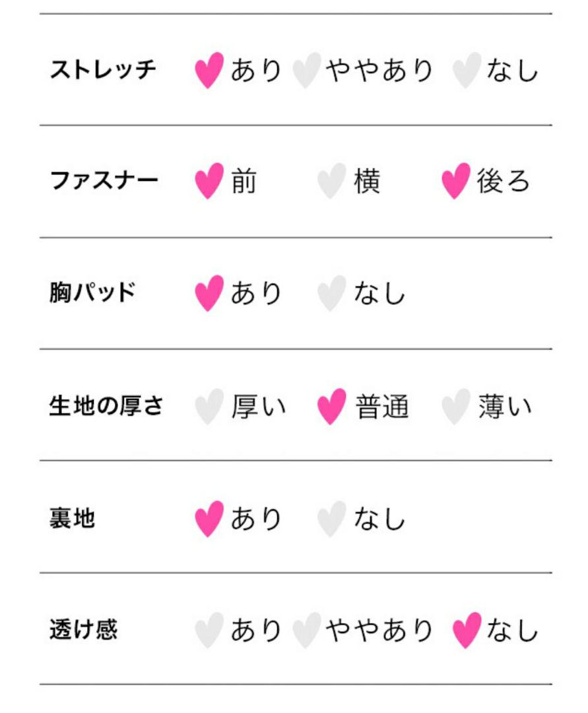Click the pink heart for 胸パッド あり
Image resolution: width=588 pixels, height=713 pixels.
pos(209,293)
